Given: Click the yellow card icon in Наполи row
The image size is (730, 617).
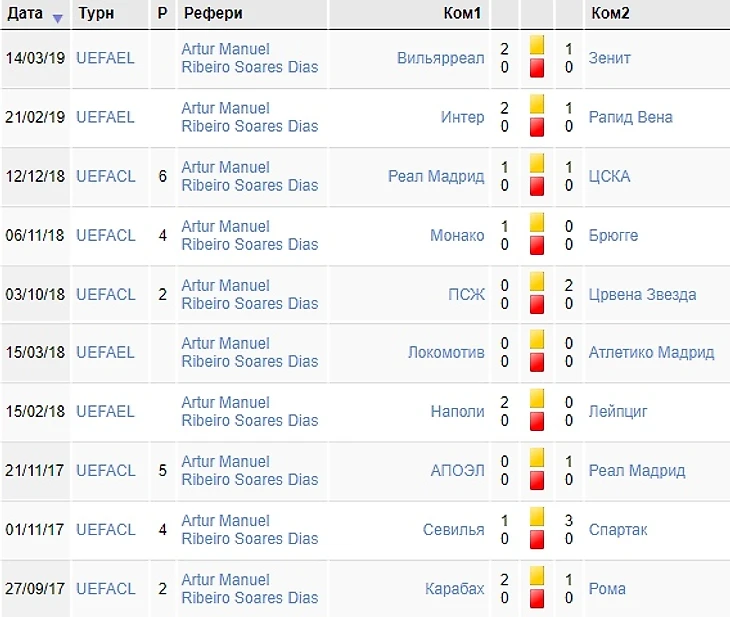Looking at the screenshot, I should [536, 400].
